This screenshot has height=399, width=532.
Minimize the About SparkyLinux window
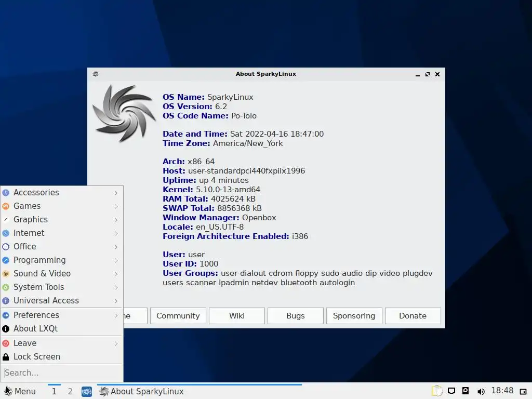coord(418,74)
